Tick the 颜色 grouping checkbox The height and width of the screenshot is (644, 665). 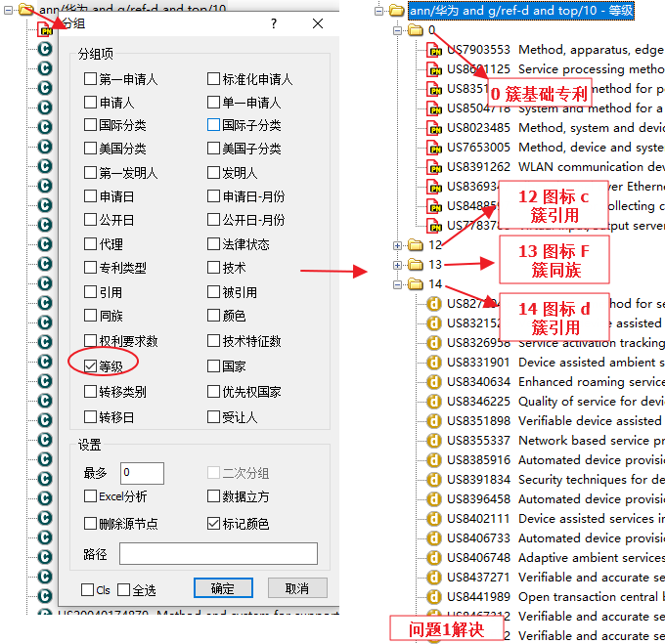pos(214,316)
